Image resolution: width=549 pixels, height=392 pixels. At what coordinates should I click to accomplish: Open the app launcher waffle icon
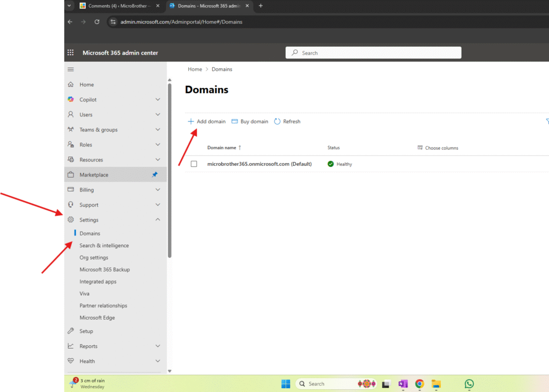pos(70,53)
